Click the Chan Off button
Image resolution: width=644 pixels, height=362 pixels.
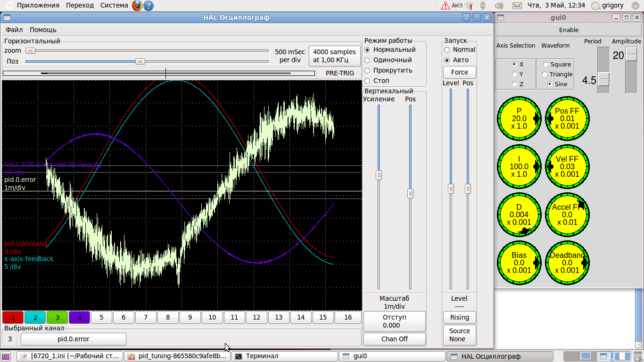[394, 339]
